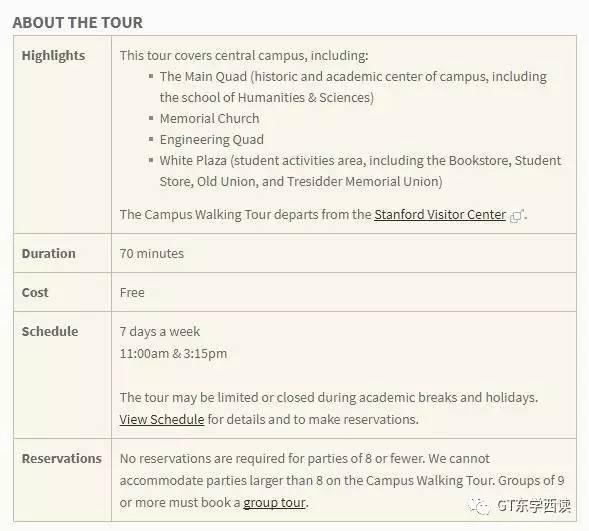Click the GT东学西读 watermark text

(534, 506)
